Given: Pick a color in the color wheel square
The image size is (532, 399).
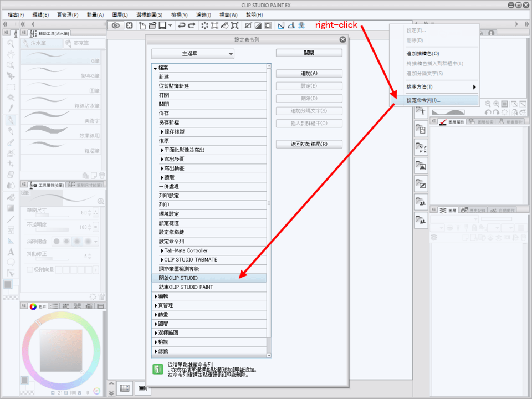Looking at the screenshot, I should point(61,349).
